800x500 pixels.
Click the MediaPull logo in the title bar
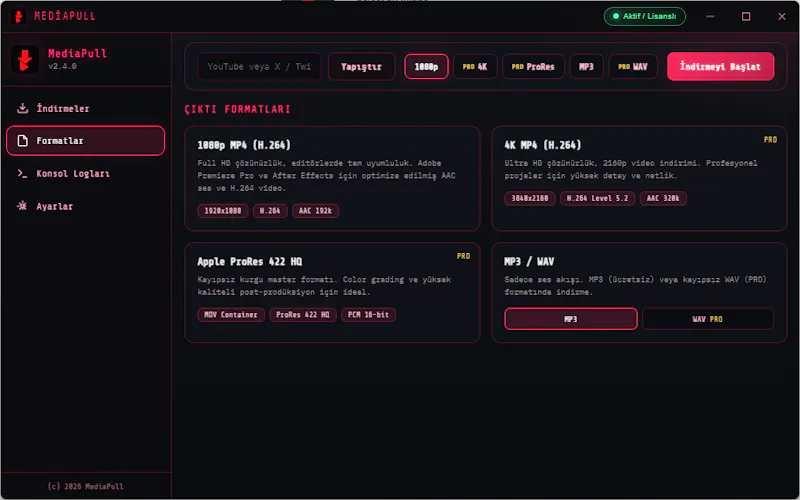[x=18, y=16]
